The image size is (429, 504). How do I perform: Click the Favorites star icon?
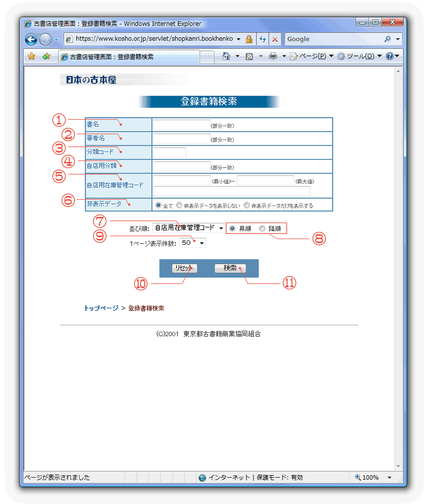(x=32, y=56)
